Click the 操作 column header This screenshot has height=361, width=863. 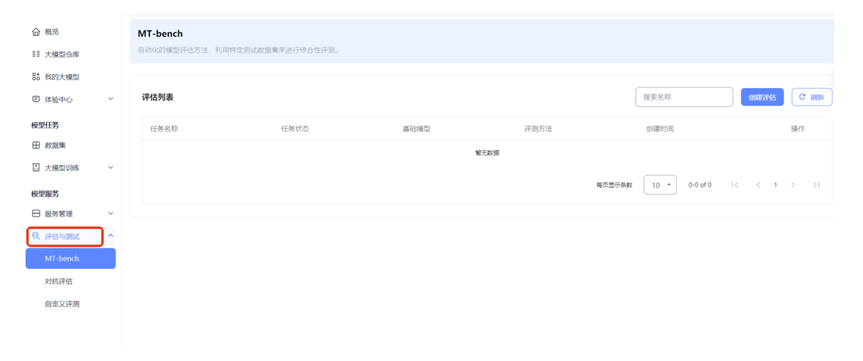click(798, 129)
